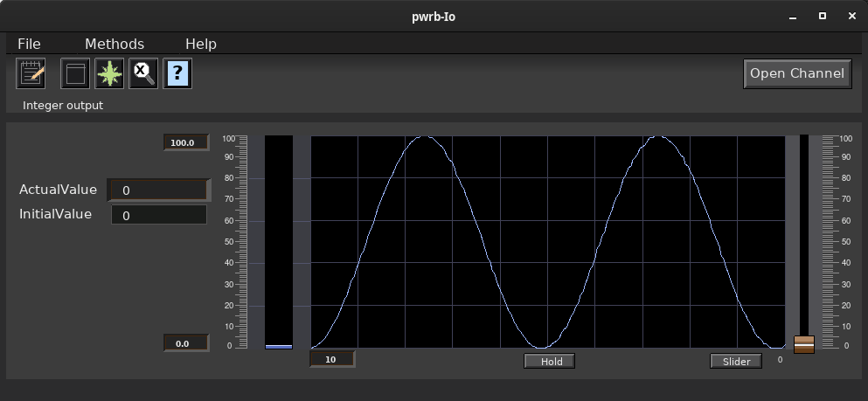Viewport: 868px width, 401px height.
Task: Open the Help menu
Action: point(201,44)
